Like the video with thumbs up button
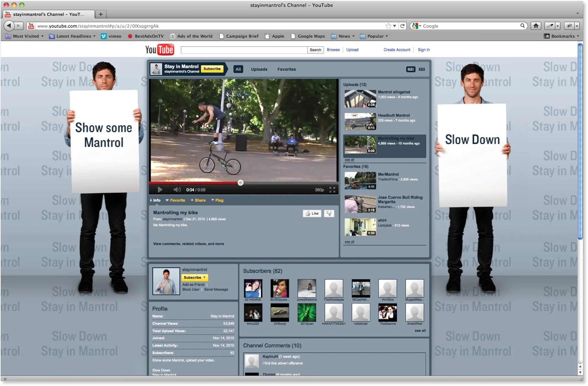588x386 pixels. pyautogui.click(x=312, y=213)
